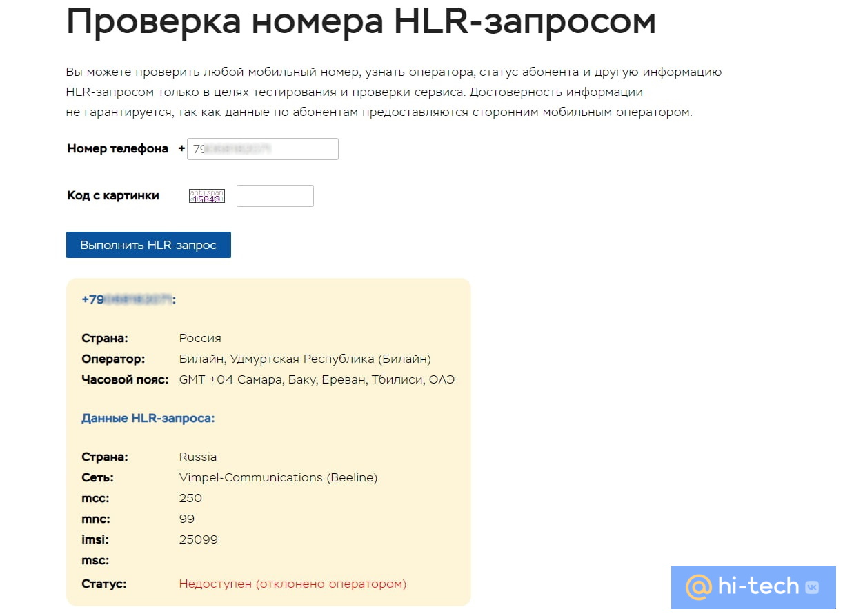Click the phone number input field
Image resolution: width=843 pixels, height=616 pixels.
point(262,149)
